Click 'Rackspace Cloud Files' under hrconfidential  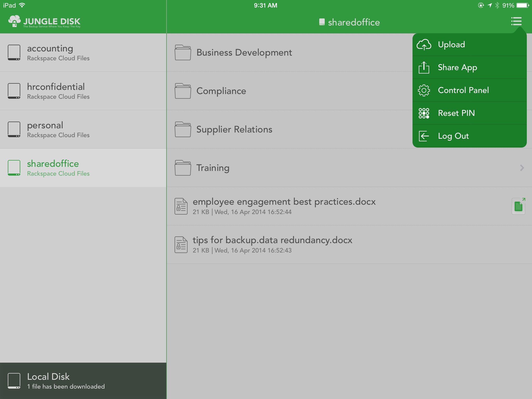coord(58,97)
